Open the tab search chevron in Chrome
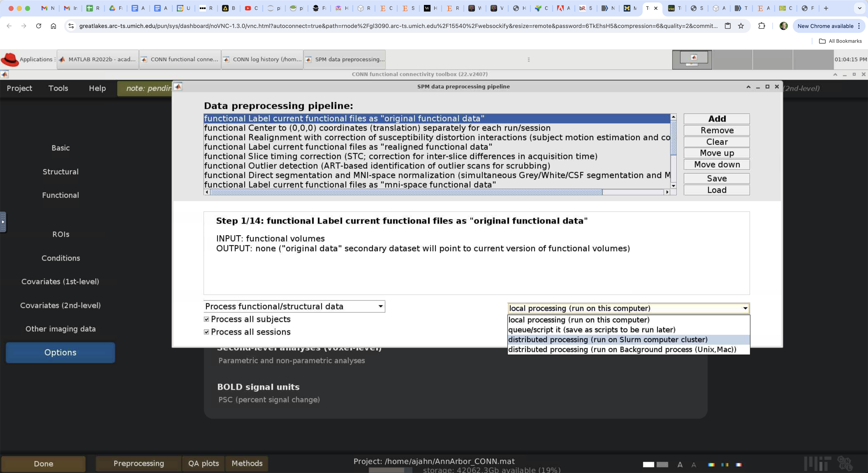Image resolution: width=868 pixels, height=473 pixels. pos(859,8)
